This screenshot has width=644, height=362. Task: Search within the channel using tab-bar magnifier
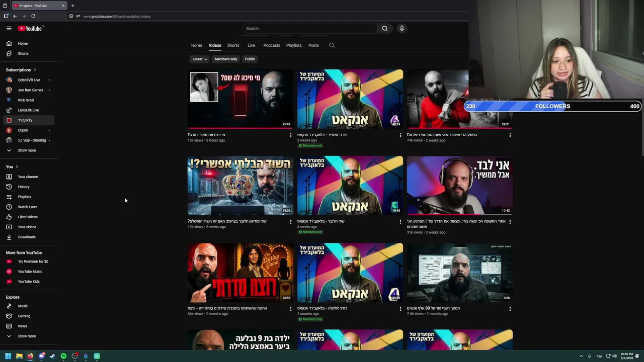click(x=332, y=45)
